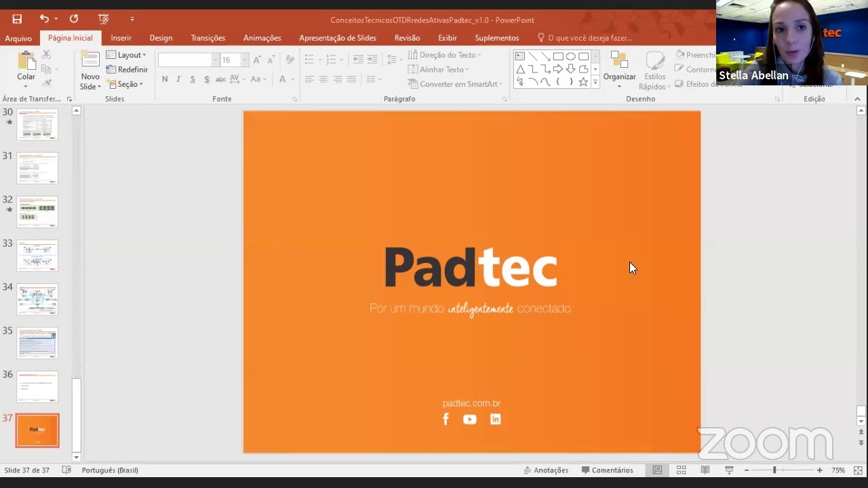This screenshot has height=488, width=868.
Task: Expand the shapes gallery More arrow
Action: click(x=595, y=82)
